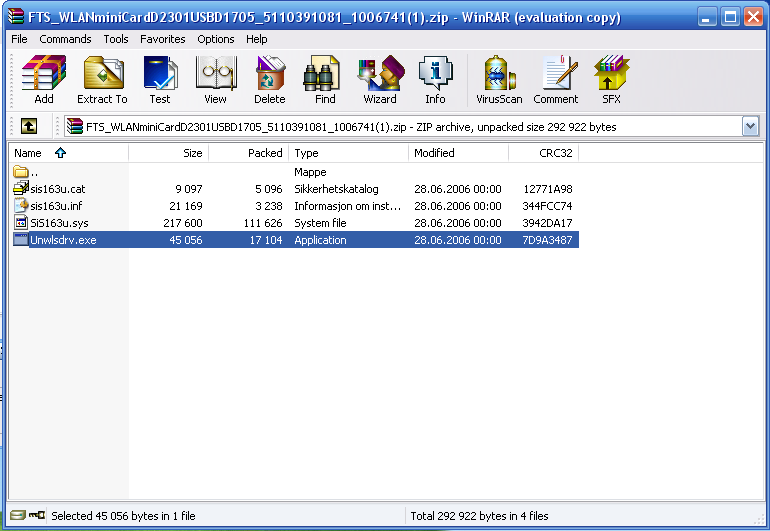Image resolution: width=770 pixels, height=531 pixels.
Task: Run the Test archive tool
Action: pyautogui.click(x=160, y=80)
